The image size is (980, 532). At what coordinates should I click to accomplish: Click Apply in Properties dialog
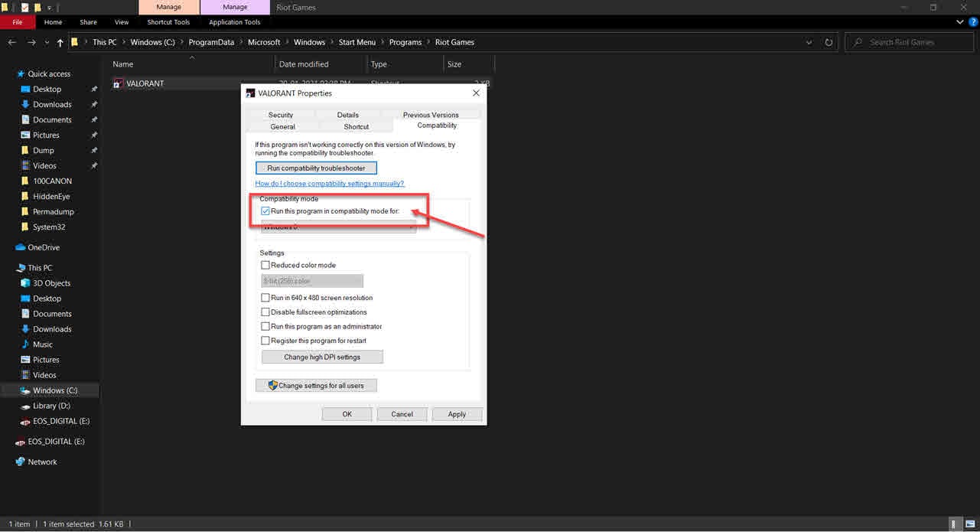pyautogui.click(x=457, y=414)
